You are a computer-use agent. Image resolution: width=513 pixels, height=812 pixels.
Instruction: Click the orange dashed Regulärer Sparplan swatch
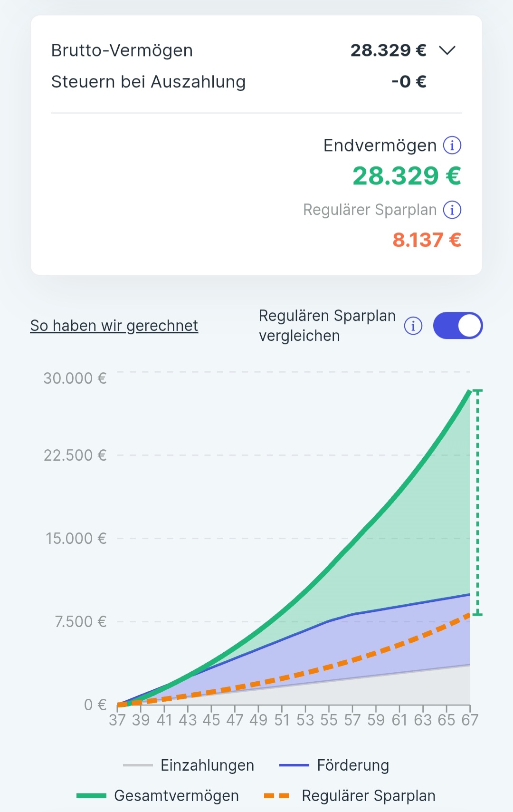click(276, 796)
